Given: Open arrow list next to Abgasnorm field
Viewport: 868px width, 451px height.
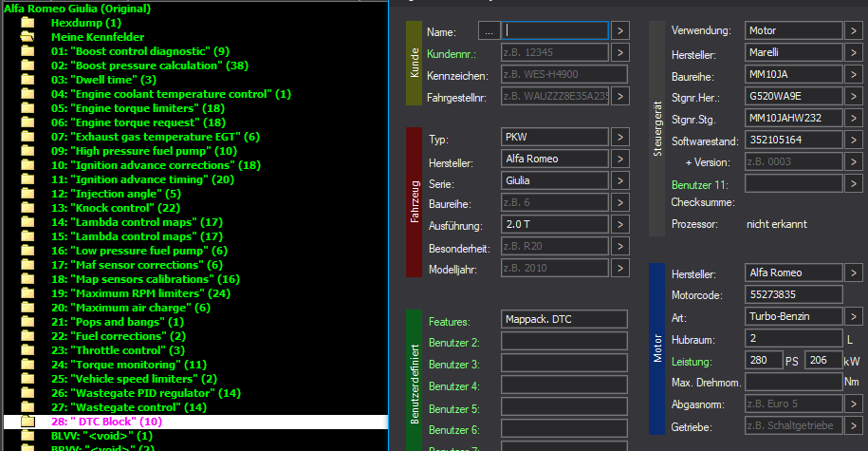Looking at the screenshot, I should tap(854, 404).
